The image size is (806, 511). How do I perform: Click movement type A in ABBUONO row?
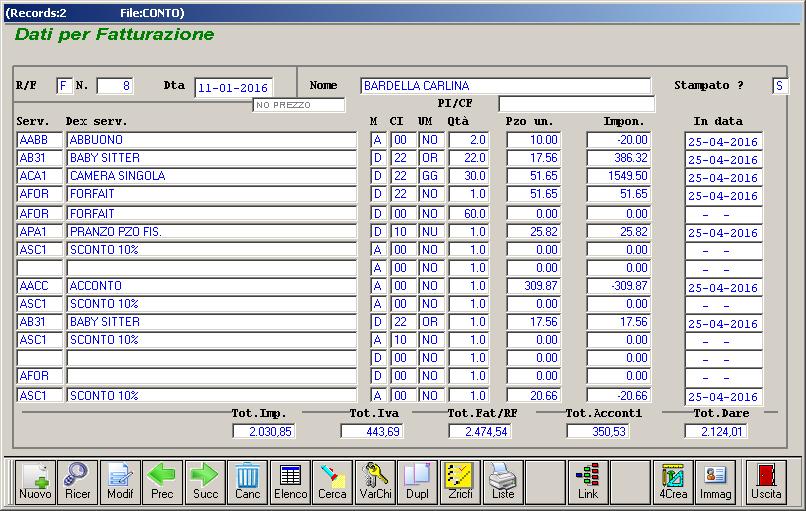click(378, 140)
